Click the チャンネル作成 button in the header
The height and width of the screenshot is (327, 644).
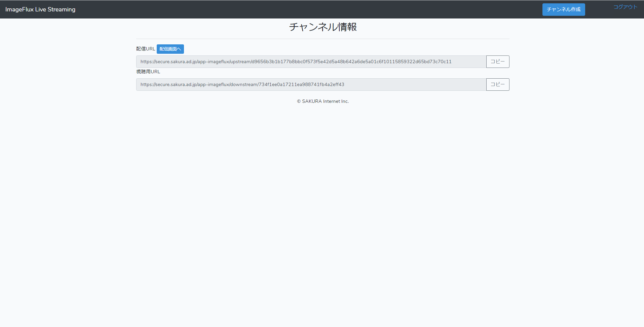coord(563,9)
